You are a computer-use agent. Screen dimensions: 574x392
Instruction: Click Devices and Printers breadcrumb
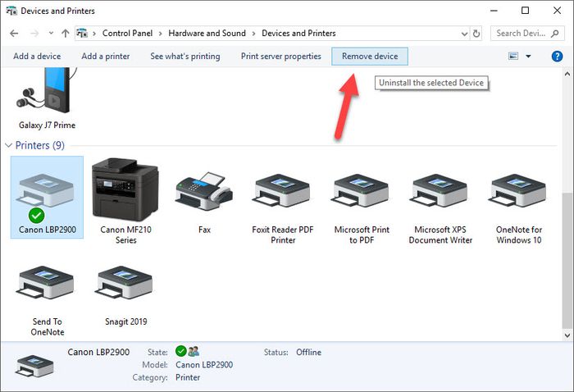[298, 34]
